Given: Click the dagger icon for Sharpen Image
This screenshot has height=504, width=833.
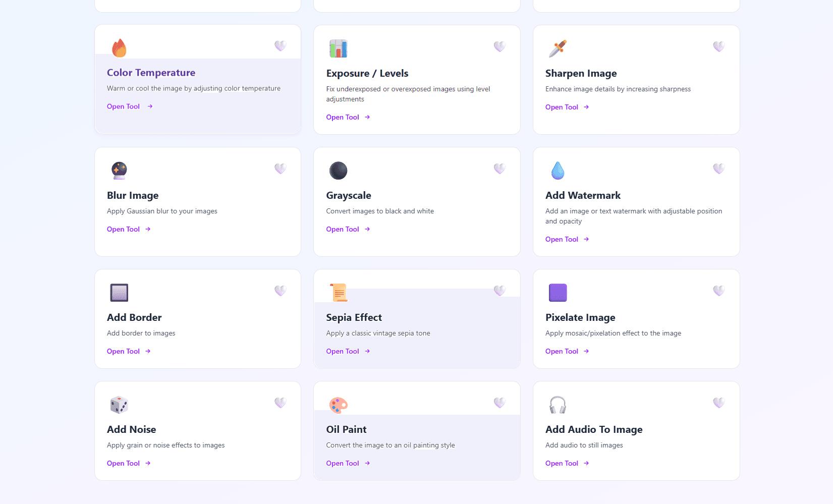Looking at the screenshot, I should tap(558, 48).
